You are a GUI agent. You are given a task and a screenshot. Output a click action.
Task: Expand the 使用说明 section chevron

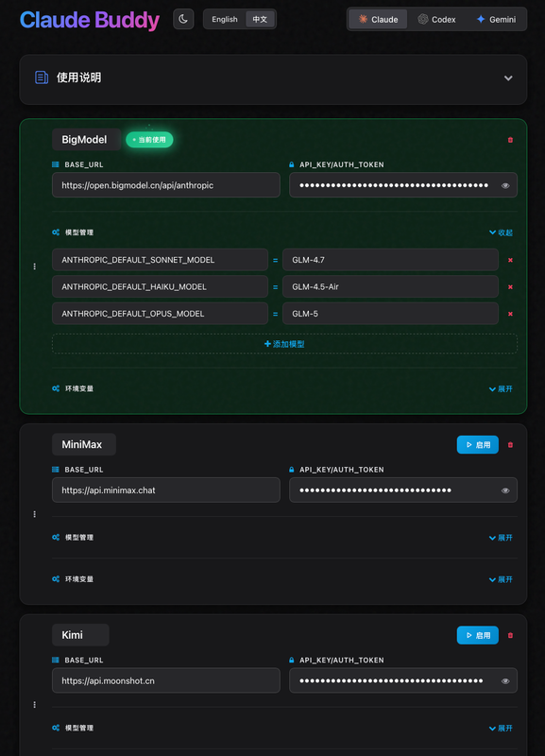point(508,78)
